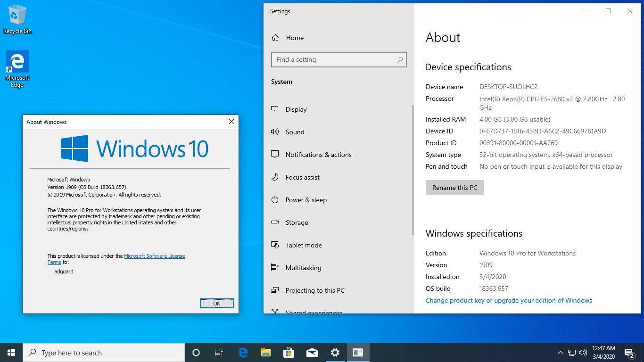Select Storage in the sidebar
644x362 pixels.
(x=297, y=222)
